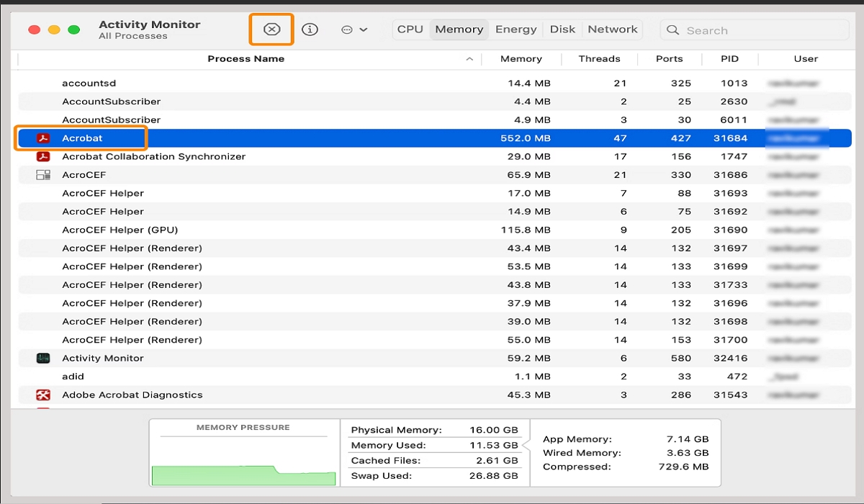
Task: Select Acrobat Collaboration Synchronizer process name
Action: tap(153, 156)
